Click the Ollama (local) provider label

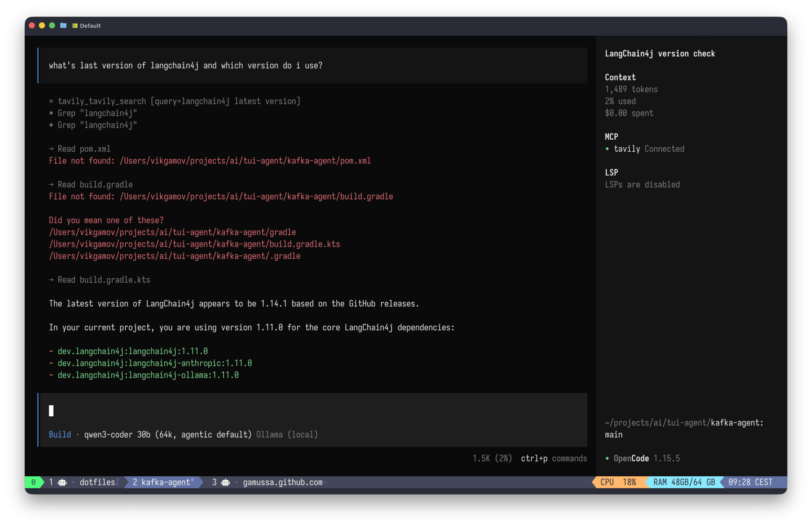(287, 434)
